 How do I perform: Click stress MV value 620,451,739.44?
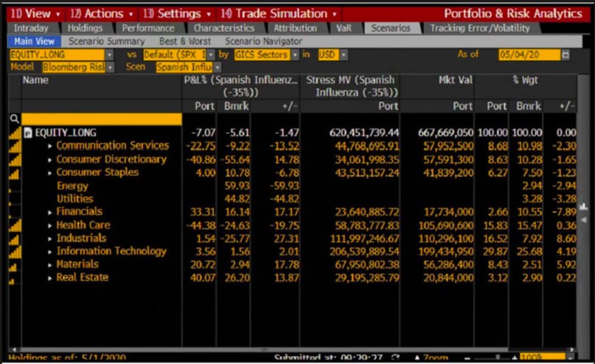(364, 132)
